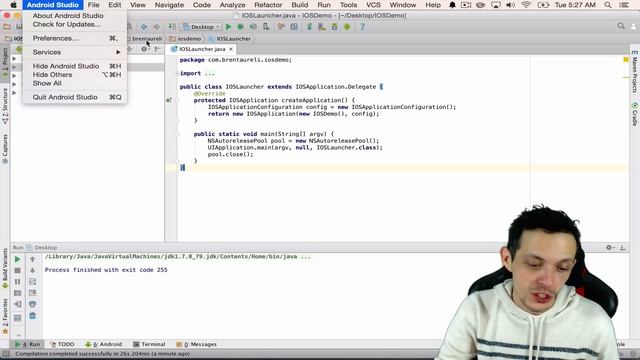Open the Gradle side panel
640x360 pixels.
click(635, 114)
